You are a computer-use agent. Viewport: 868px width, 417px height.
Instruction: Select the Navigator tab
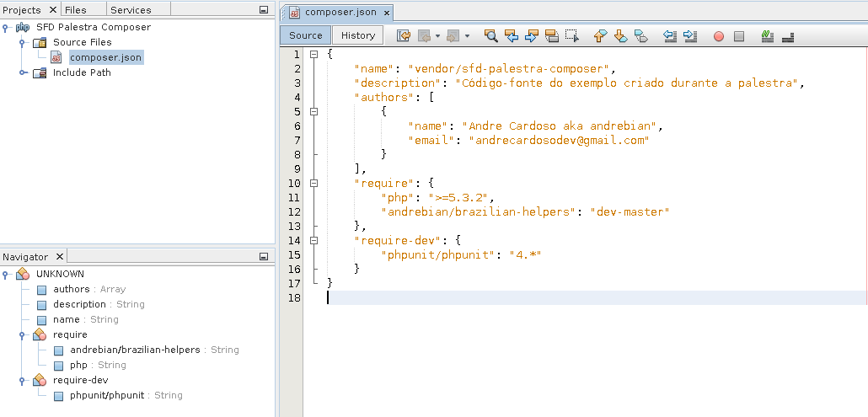click(x=25, y=257)
